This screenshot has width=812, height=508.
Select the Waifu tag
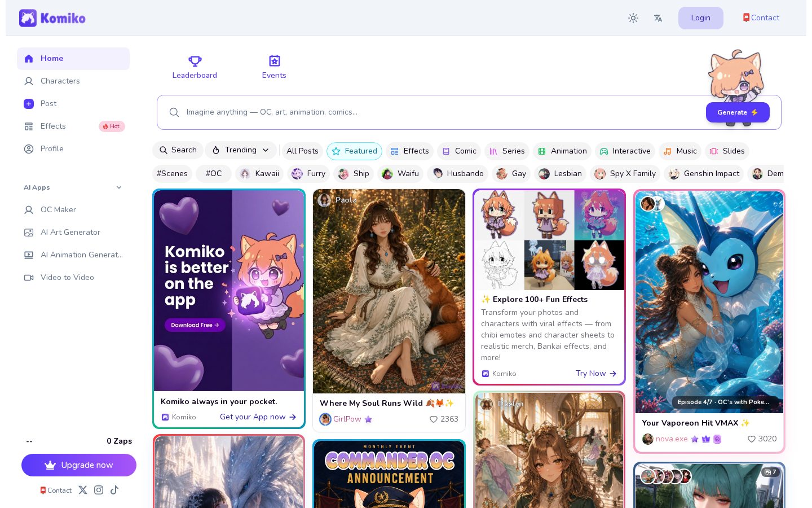click(400, 174)
